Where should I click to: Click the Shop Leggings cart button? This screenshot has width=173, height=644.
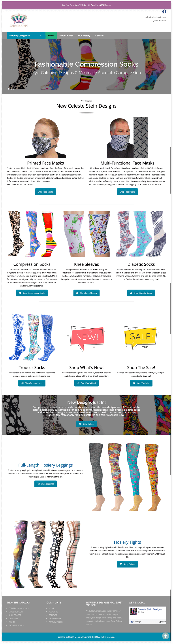(45, 484)
